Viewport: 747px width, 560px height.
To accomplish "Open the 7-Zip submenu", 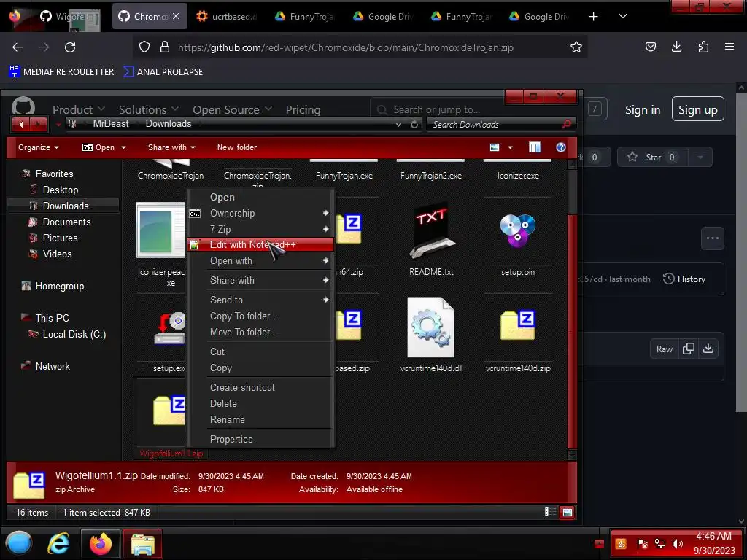I will point(260,229).
